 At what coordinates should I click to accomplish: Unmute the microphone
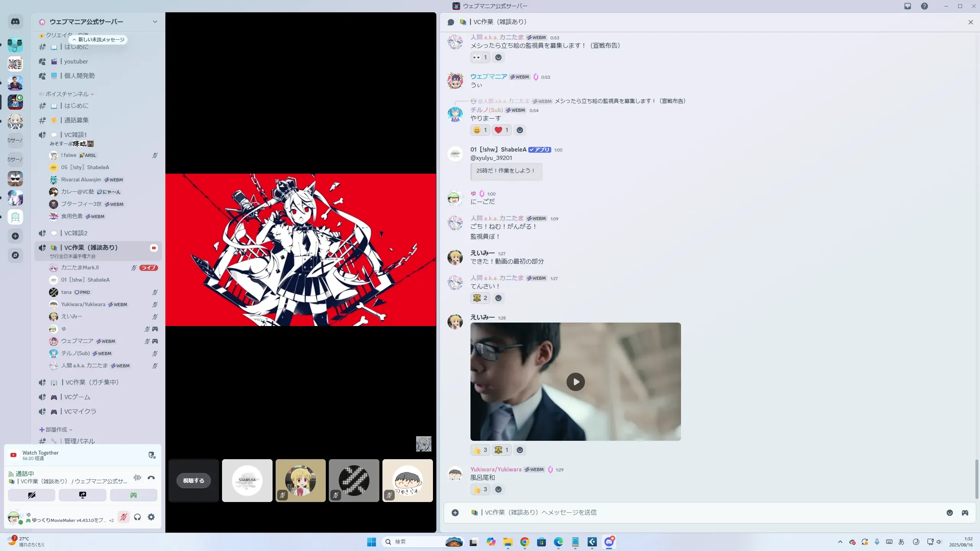(x=123, y=517)
